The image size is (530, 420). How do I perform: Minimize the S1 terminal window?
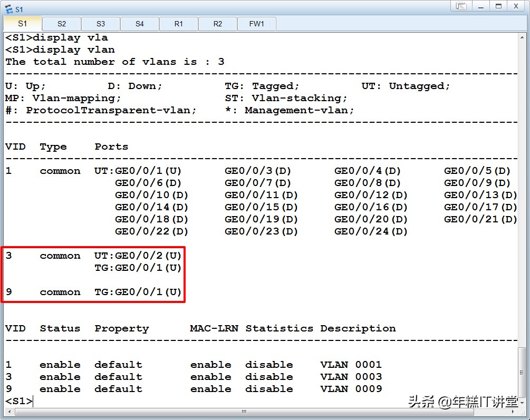point(480,6)
